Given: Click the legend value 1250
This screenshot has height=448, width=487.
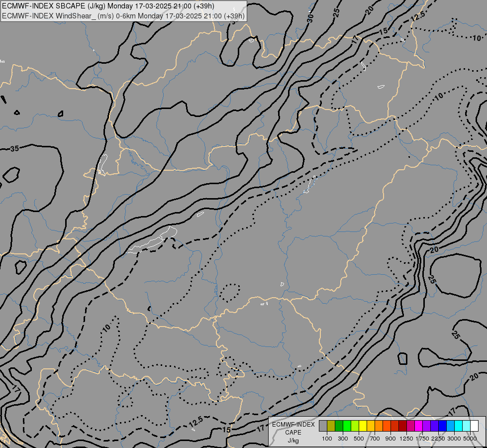Looking at the screenshot, I should click(406, 439).
